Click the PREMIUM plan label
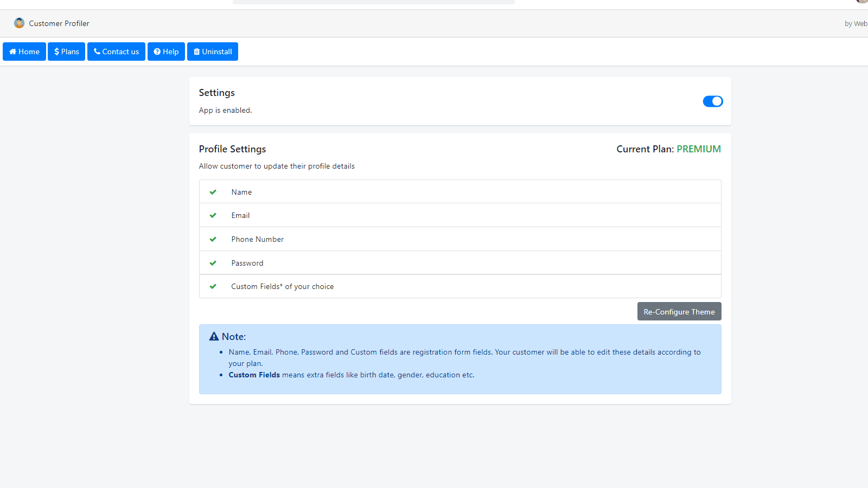This screenshot has width=868, height=488. click(698, 149)
